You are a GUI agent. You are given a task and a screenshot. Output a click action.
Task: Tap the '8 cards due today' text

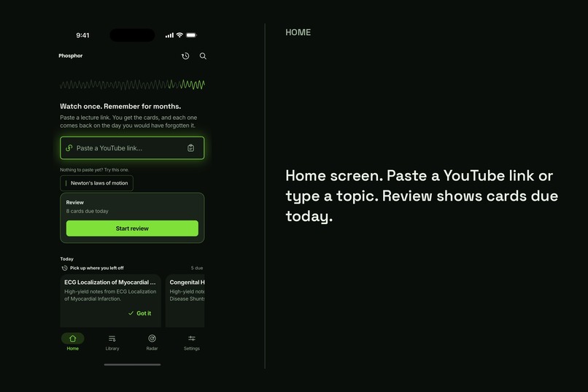(x=87, y=211)
